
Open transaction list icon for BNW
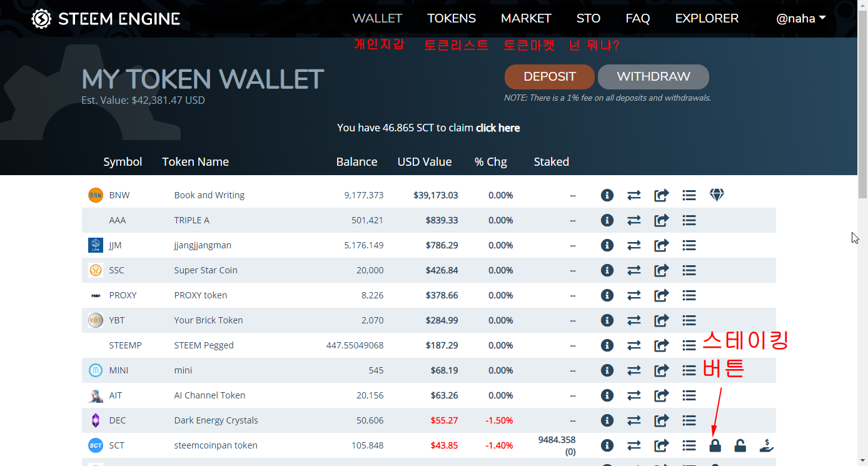(689, 195)
